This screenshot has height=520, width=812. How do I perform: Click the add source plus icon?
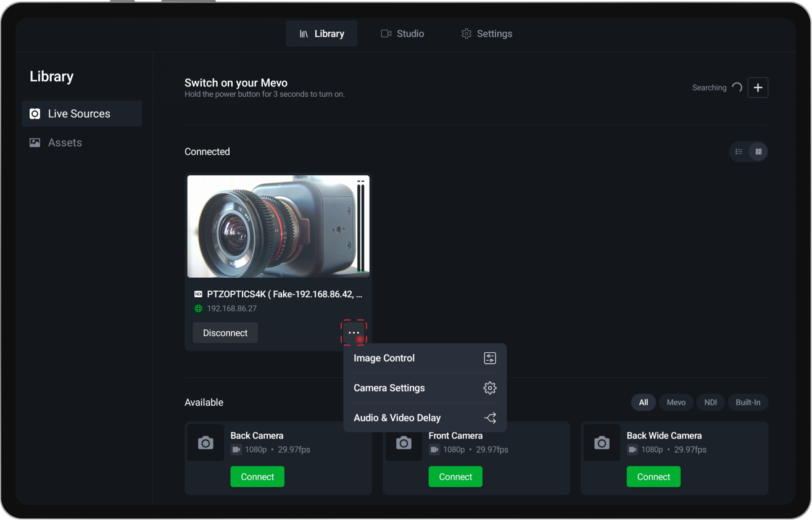[758, 87]
